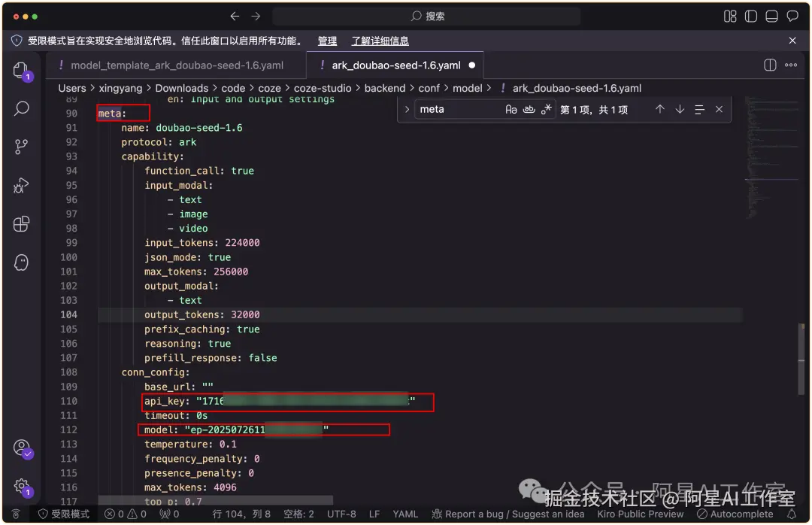
Task: Open the Manage settings gear
Action: tap(21, 487)
